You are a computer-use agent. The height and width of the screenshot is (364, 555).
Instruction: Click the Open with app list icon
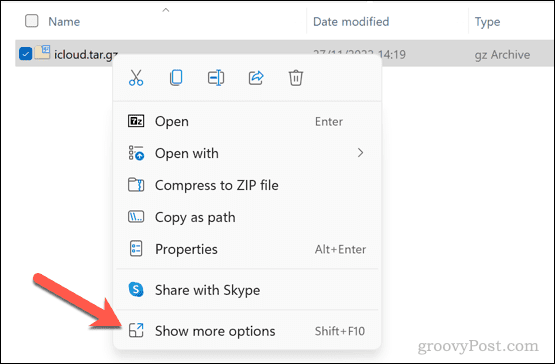click(x=136, y=153)
